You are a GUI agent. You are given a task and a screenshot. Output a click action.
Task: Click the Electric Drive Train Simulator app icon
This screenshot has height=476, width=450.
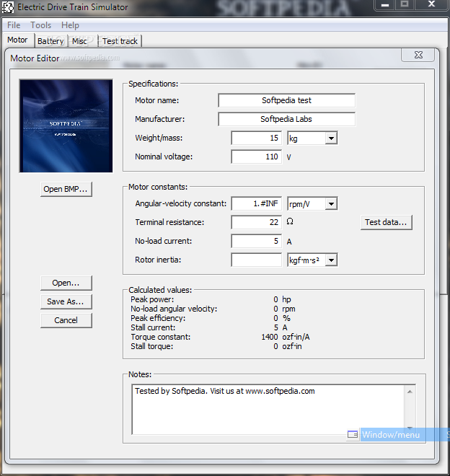(8, 7)
